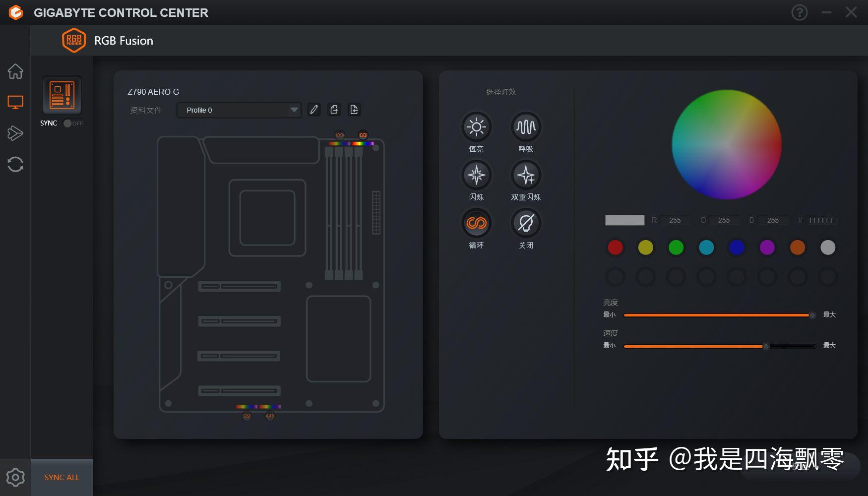Click the R value field 255
Viewport: 868px width, 496px height.
coord(675,220)
